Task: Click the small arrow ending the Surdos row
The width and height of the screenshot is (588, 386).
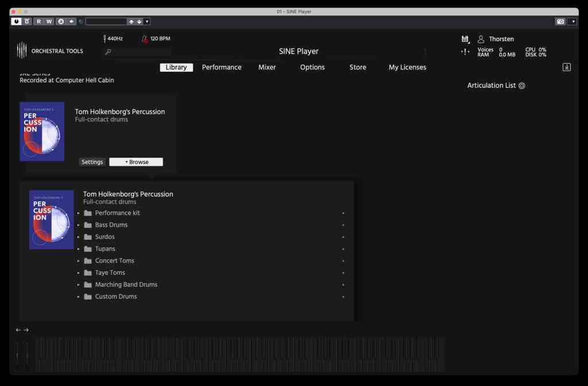Action: pos(343,237)
